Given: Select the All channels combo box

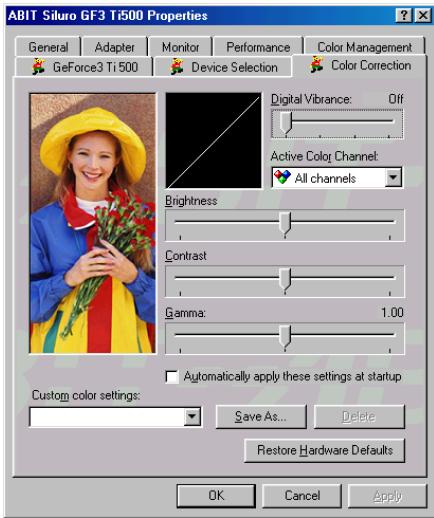Looking at the screenshot, I should click(x=337, y=178).
